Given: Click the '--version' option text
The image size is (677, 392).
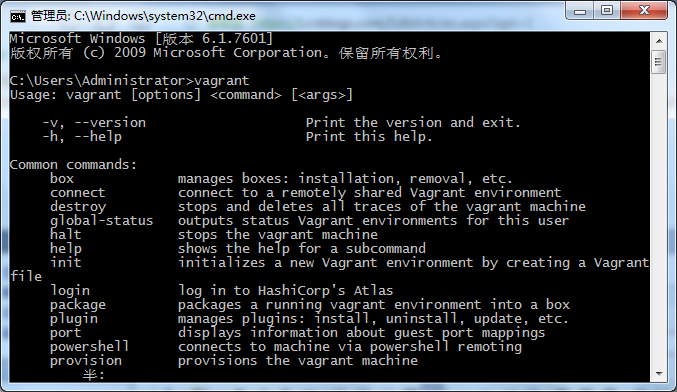Looking at the screenshot, I should click(x=110, y=123).
